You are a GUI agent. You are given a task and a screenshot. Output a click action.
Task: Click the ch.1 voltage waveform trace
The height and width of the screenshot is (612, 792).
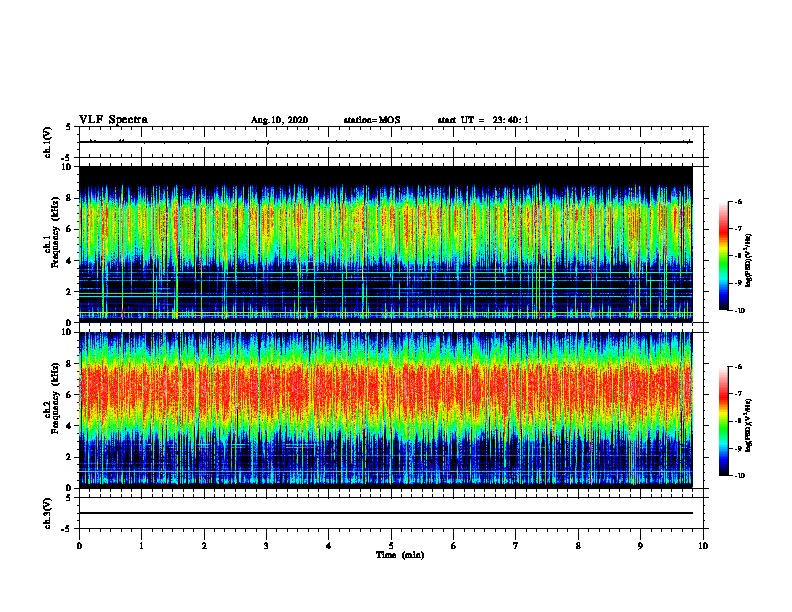(x=385, y=142)
